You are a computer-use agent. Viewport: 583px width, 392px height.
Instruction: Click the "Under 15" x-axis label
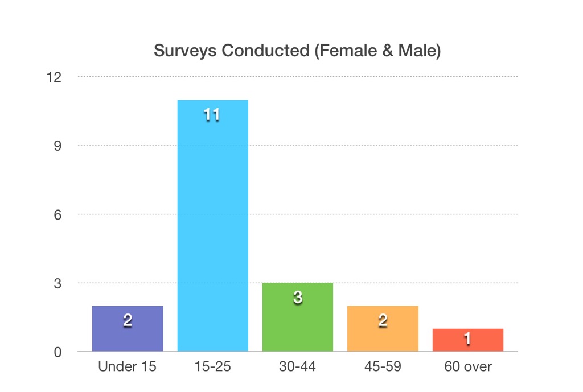[126, 366]
